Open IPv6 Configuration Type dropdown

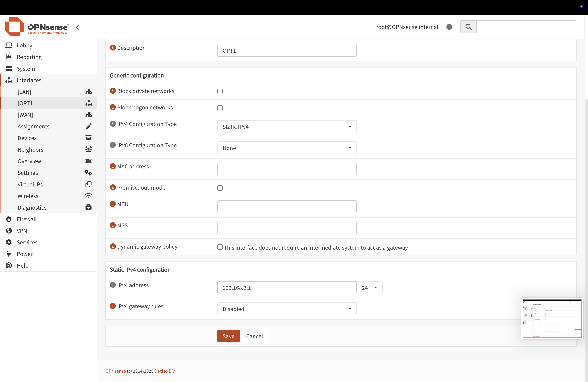[x=287, y=148]
